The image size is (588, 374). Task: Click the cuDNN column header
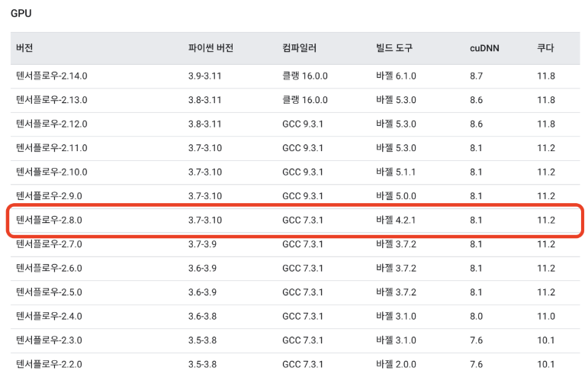coord(484,48)
